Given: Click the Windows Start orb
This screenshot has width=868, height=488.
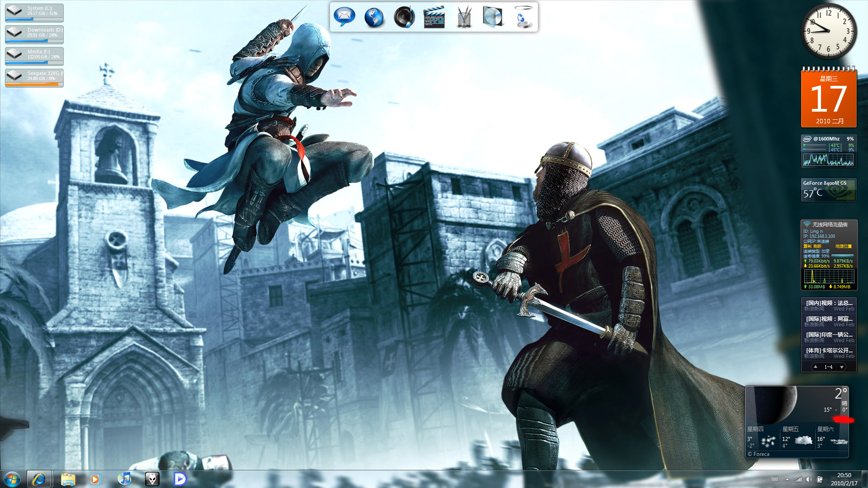Looking at the screenshot, I should (x=12, y=479).
